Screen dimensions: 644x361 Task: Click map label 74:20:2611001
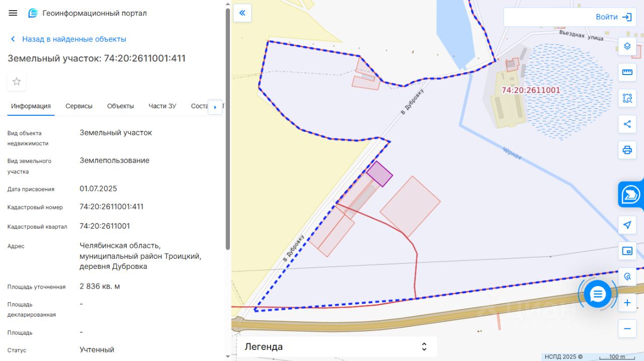tap(531, 91)
